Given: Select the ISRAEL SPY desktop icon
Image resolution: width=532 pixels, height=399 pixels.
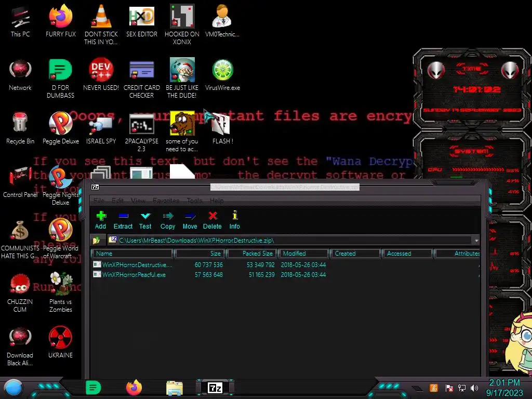Looking at the screenshot, I should tap(101, 130).
